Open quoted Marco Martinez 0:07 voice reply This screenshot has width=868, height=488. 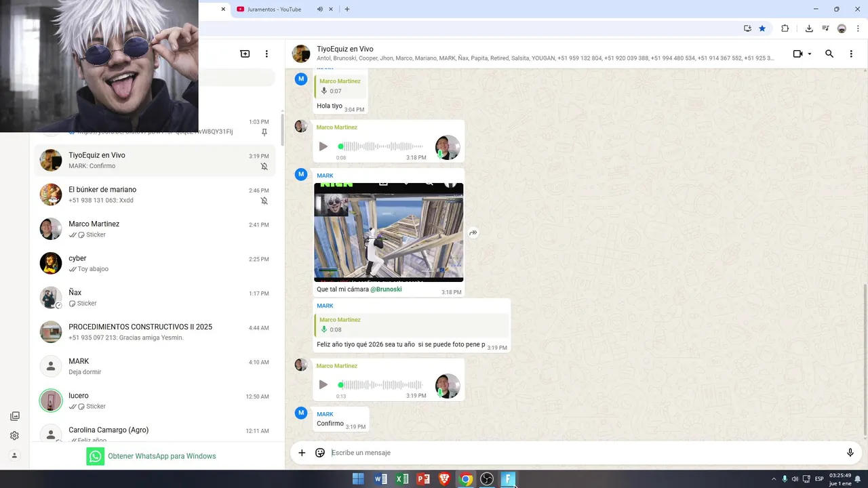coord(340,86)
